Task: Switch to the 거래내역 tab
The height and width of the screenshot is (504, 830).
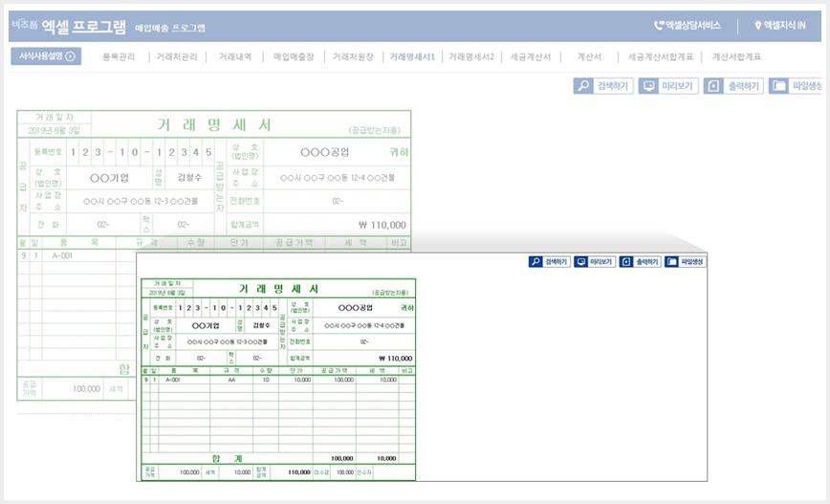Action: [x=235, y=56]
